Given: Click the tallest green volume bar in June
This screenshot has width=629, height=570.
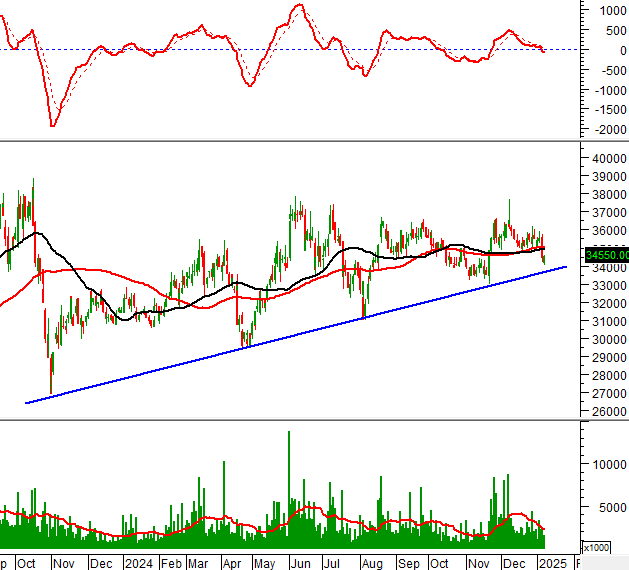Looking at the screenshot, I should [289, 490].
